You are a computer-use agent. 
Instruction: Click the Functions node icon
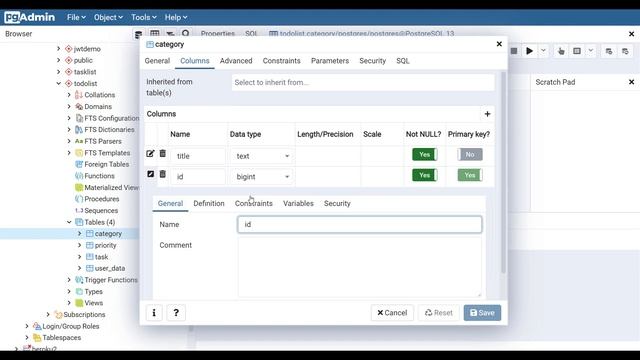(79, 176)
